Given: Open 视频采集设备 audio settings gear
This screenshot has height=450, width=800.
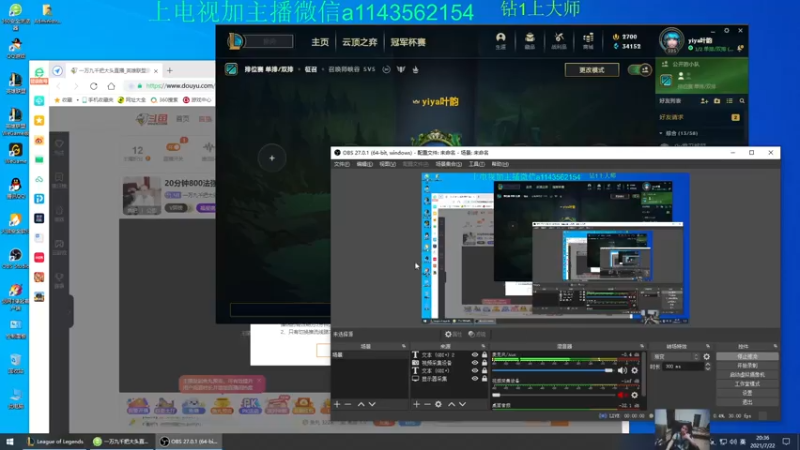Looking at the screenshot, I should click(x=635, y=395).
